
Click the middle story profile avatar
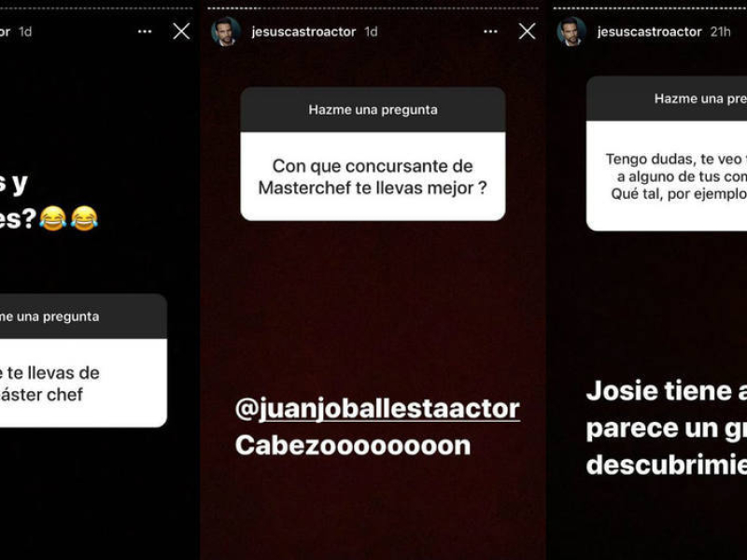226,32
